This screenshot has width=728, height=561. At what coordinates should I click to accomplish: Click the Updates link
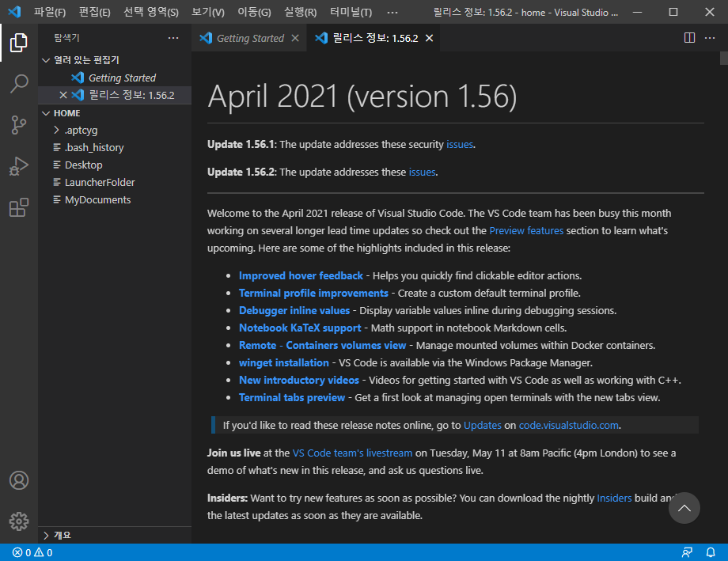483,426
